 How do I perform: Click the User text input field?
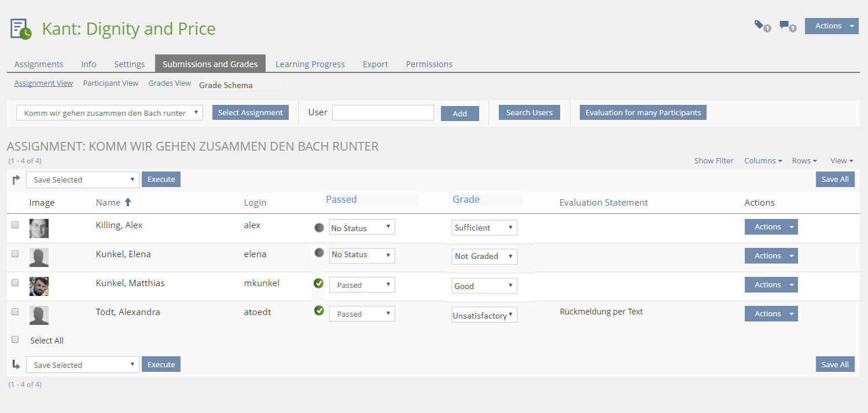pos(382,113)
